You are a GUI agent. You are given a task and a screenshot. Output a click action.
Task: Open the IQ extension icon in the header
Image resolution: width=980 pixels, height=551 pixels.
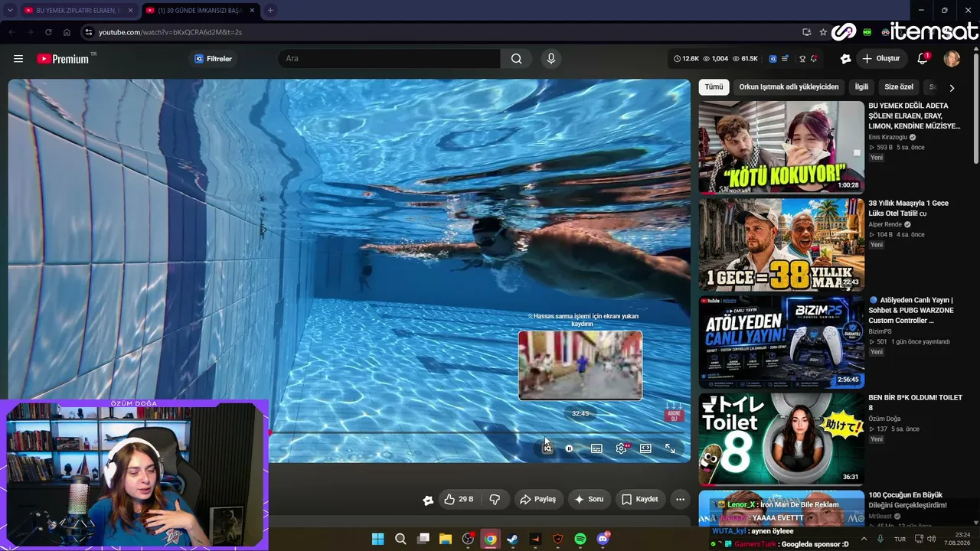773,59
